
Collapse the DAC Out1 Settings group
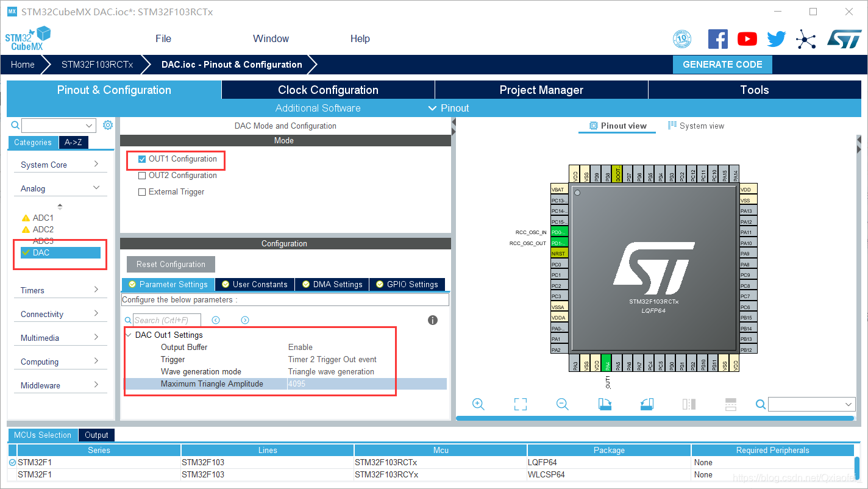point(128,335)
